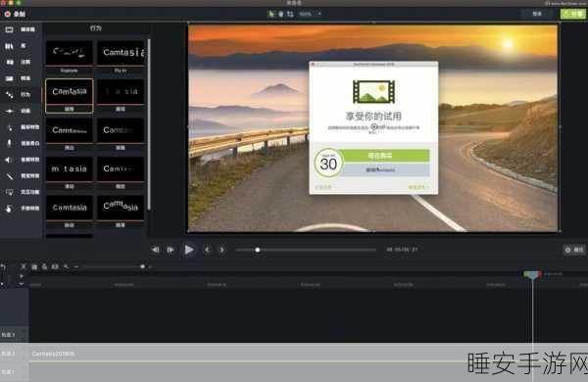
Task: Select the arrow edit tool in canvas toolbar
Action: (271, 14)
